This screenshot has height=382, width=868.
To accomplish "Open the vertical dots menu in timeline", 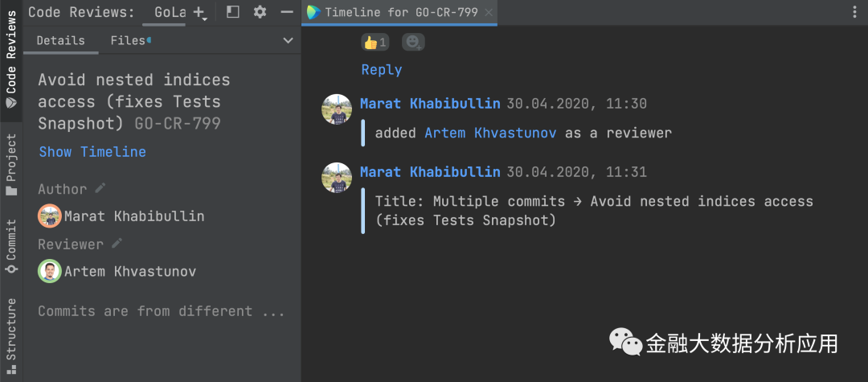I will click(854, 12).
